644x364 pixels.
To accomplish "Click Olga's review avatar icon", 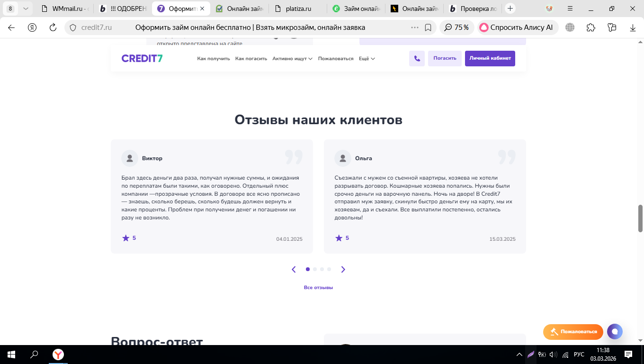I will (x=343, y=158).
